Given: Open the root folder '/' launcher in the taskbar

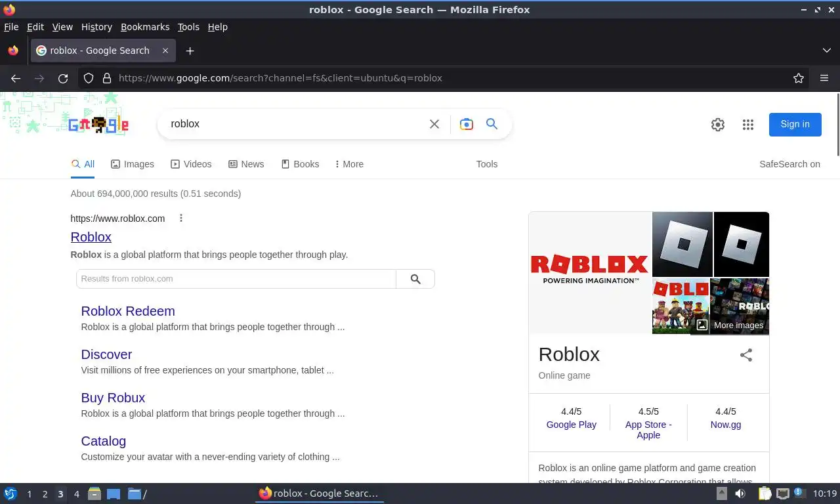Looking at the screenshot, I should pos(137,493).
